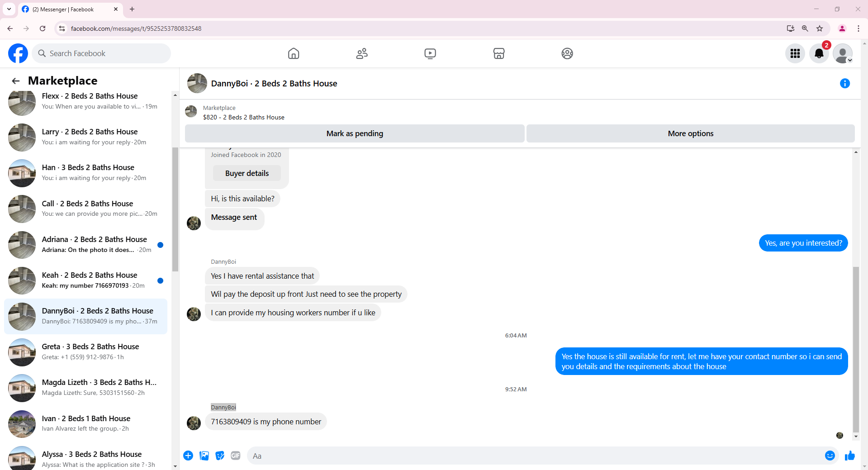Image resolution: width=868 pixels, height=470 pixels.
Task: Click the conversation list scrollbar
Action: click(x=175, y=209)
